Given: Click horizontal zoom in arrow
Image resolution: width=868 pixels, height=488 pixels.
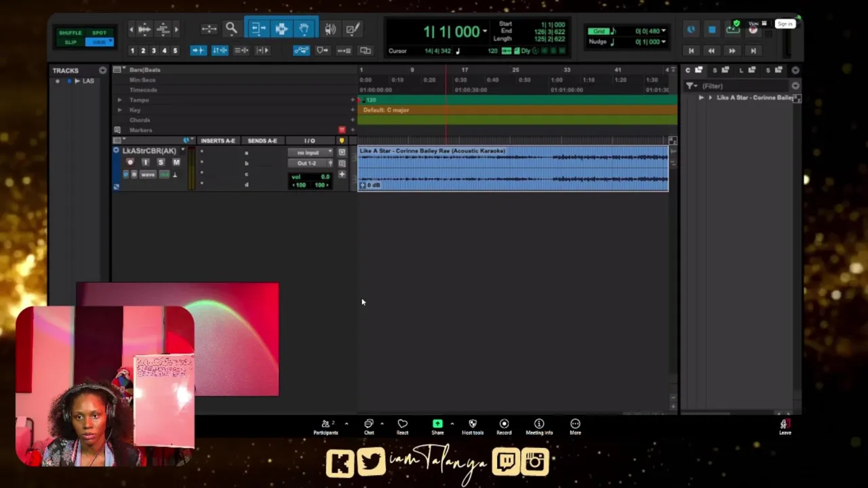Looking at the screenshot, I should click(176, 29).
